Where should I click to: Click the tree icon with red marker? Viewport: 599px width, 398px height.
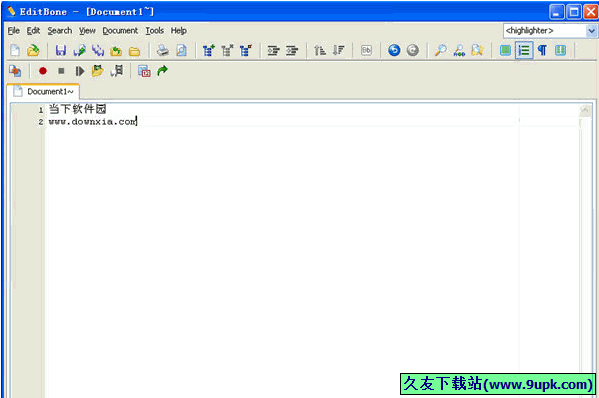tap(246, 50)
